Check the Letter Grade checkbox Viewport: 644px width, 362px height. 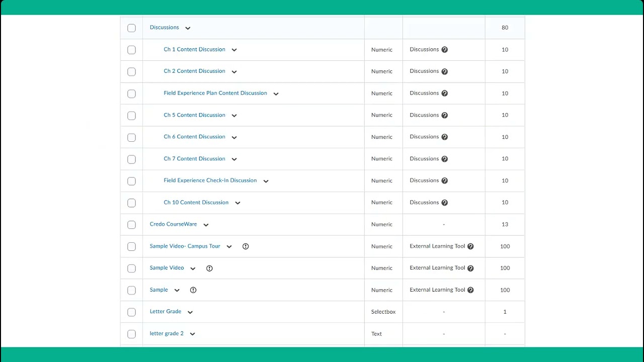pyautogui.click(x=131, y=312)
